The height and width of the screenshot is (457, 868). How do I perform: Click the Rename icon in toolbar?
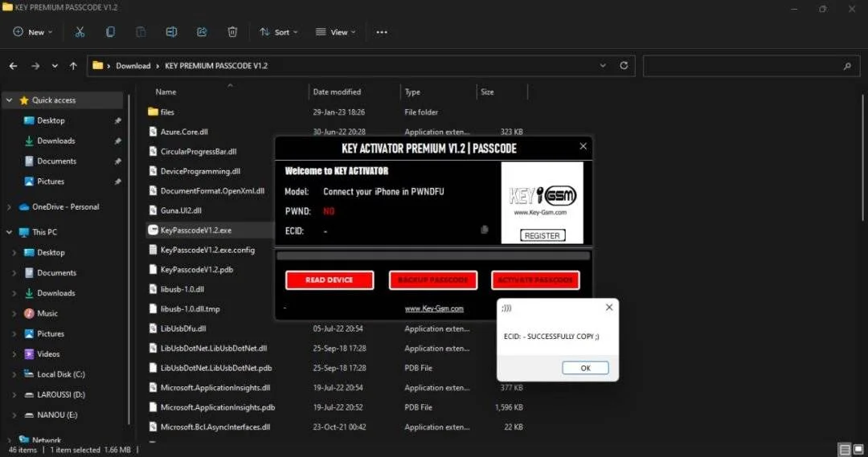click(171, 32)
